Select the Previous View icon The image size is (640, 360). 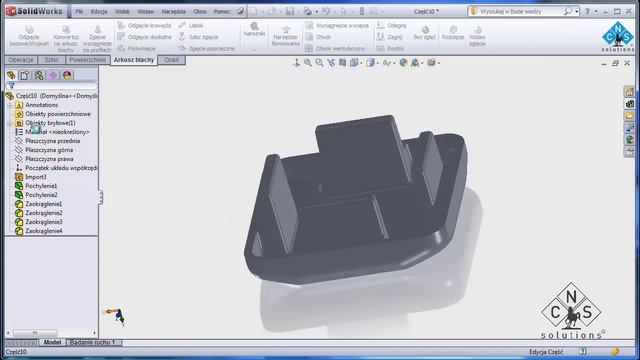[x=331, y=63]
